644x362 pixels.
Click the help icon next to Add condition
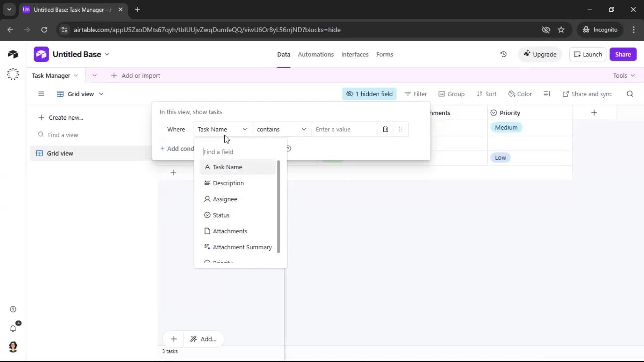pos(289,148)
